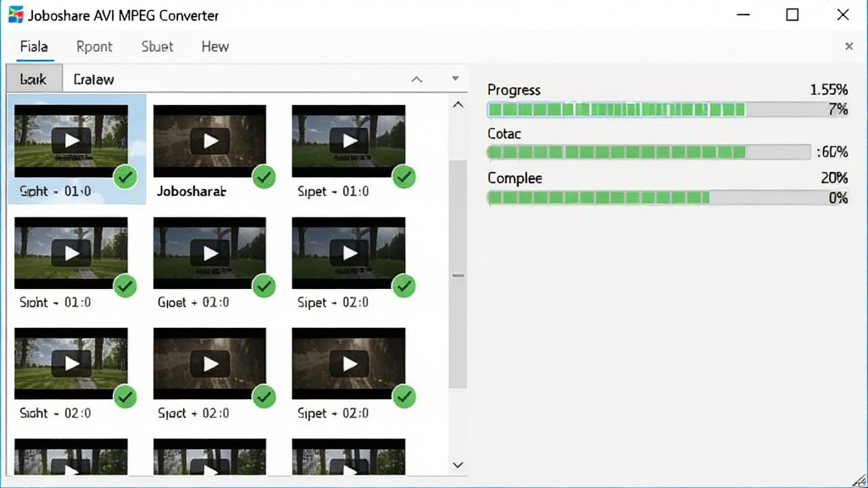The height and width of the screenshot is (488, 868).
Task: Close the Joboshare AVI MPEG Converter window
Action: coord(843,15)
